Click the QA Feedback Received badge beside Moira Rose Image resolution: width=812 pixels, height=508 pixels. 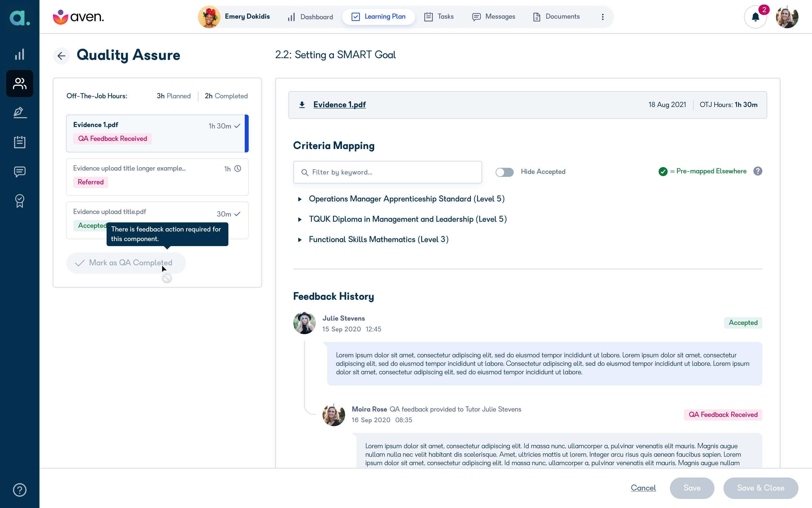(x=723, y=415)
